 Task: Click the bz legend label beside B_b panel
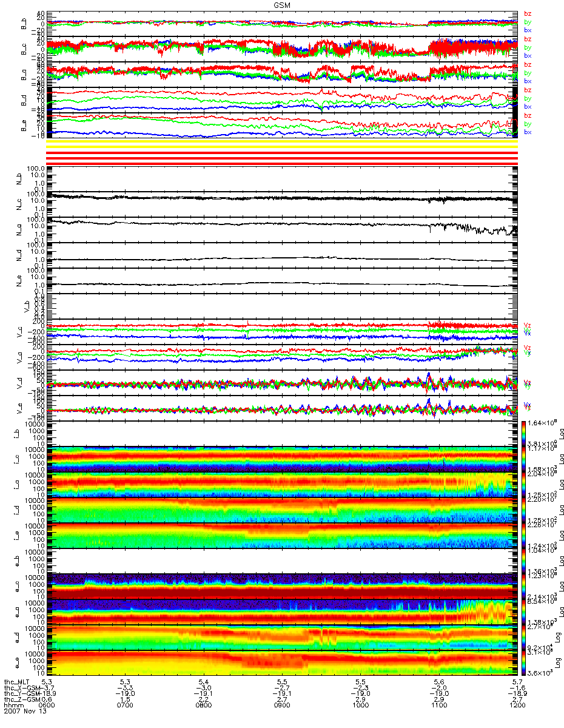coord(528,13)
